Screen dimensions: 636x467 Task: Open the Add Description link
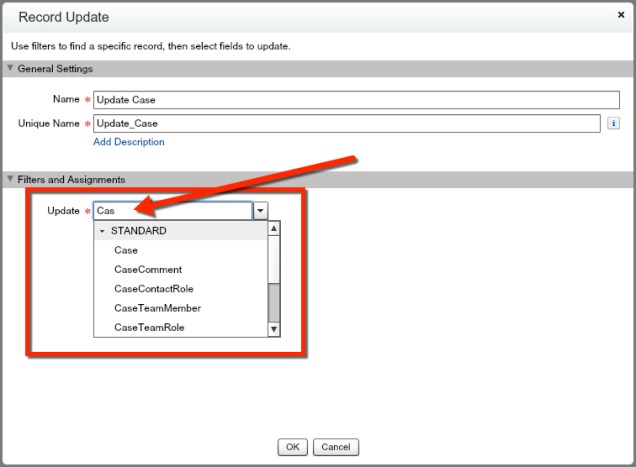coord(128,142)
